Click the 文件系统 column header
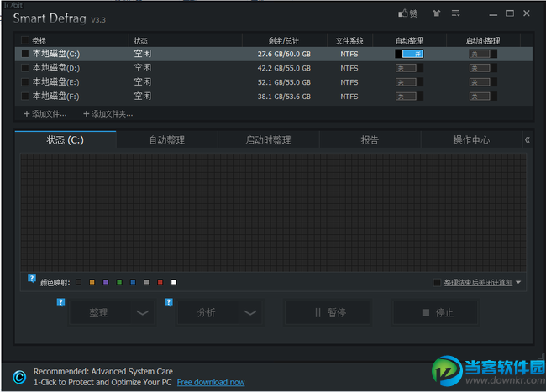 pyautogui.click(x=349, y=40)
